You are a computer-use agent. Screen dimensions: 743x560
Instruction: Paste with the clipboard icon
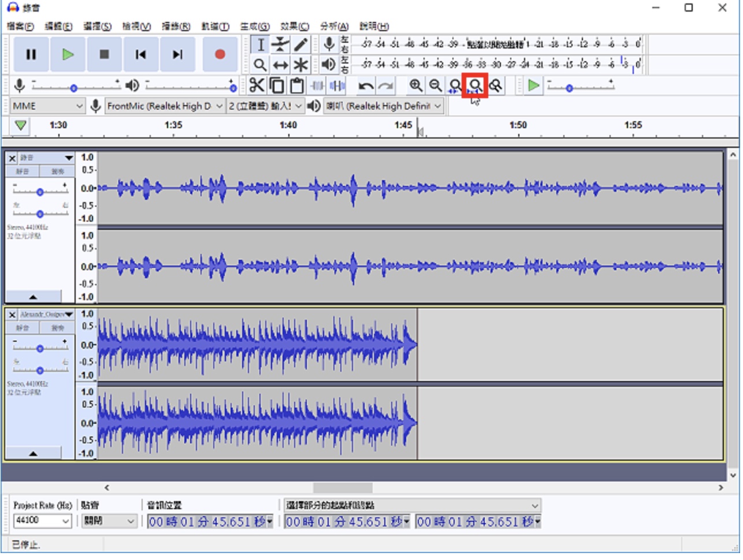(297, 86)
